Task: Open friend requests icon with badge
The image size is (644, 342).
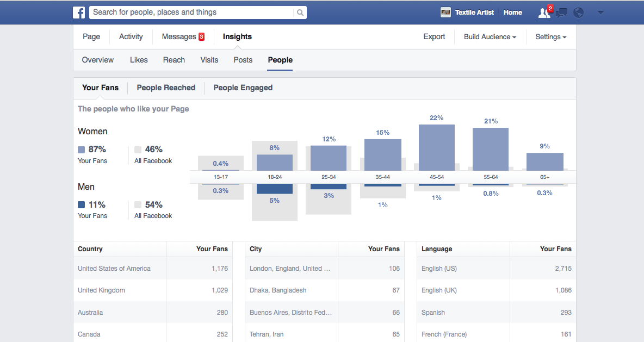Action: click(545, 13)
